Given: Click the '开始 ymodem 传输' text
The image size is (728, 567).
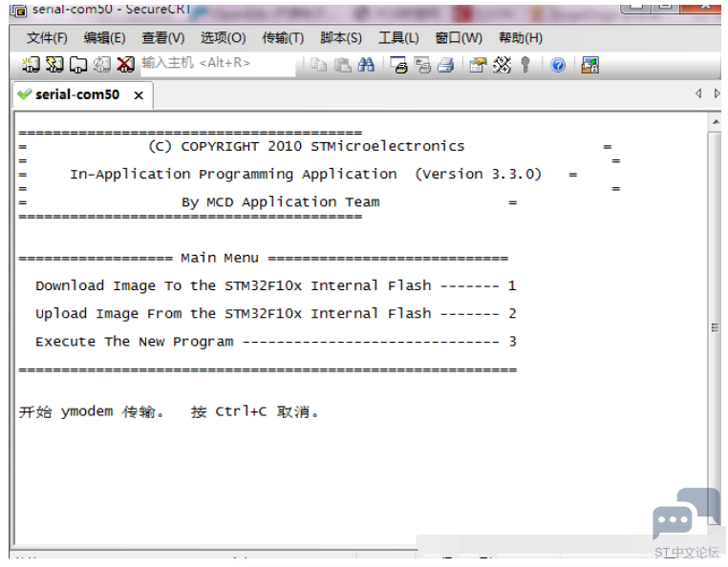Looking at the screenshot, I should pos(92,411).
